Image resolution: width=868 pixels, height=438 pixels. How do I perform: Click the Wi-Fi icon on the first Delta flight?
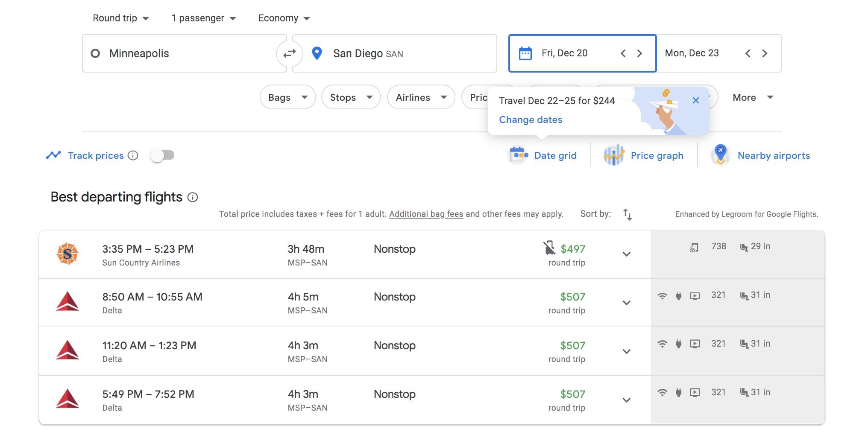(663, 295)
